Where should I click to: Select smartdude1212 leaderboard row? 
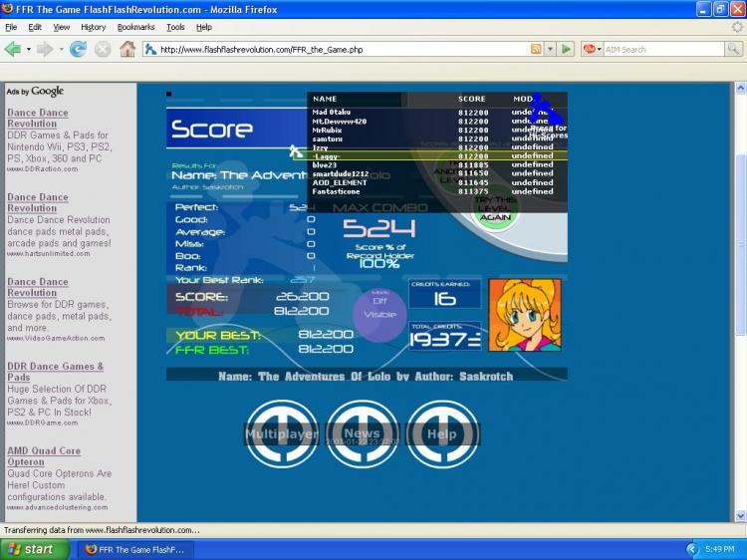click(437, 173)
